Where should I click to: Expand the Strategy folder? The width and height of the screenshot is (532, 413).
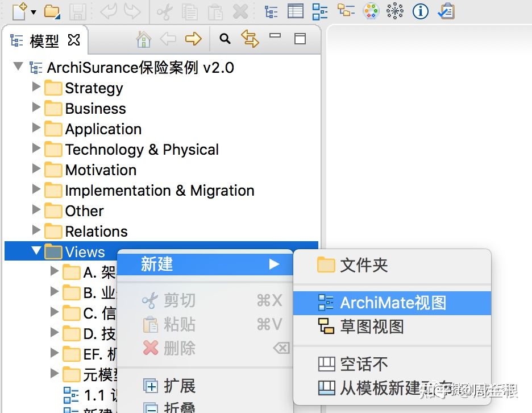click(36, 86)
